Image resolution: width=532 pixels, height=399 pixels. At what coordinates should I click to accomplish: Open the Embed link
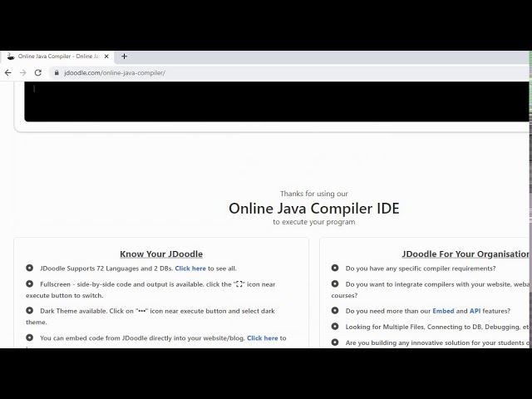(x=443, y=311)
